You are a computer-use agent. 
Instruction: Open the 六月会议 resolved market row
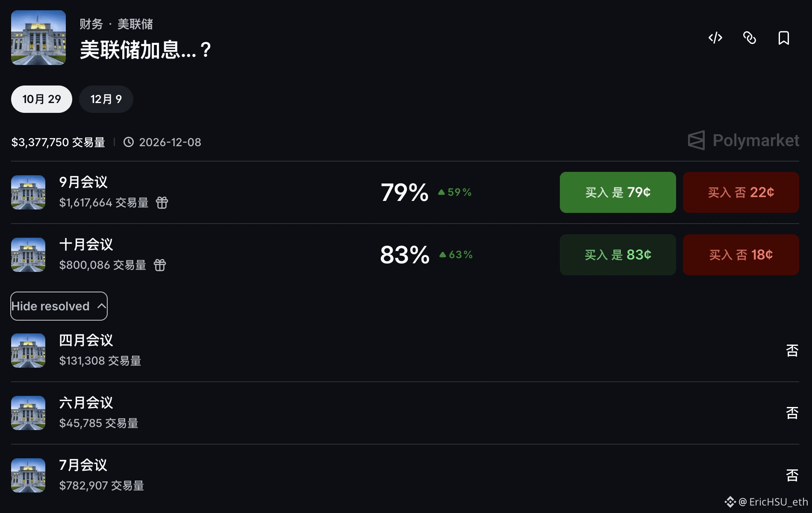click(405, 413)
